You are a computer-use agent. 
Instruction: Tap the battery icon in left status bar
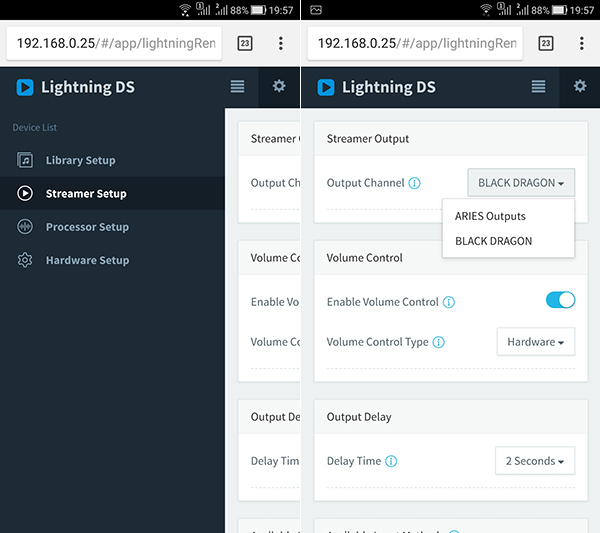258,10
